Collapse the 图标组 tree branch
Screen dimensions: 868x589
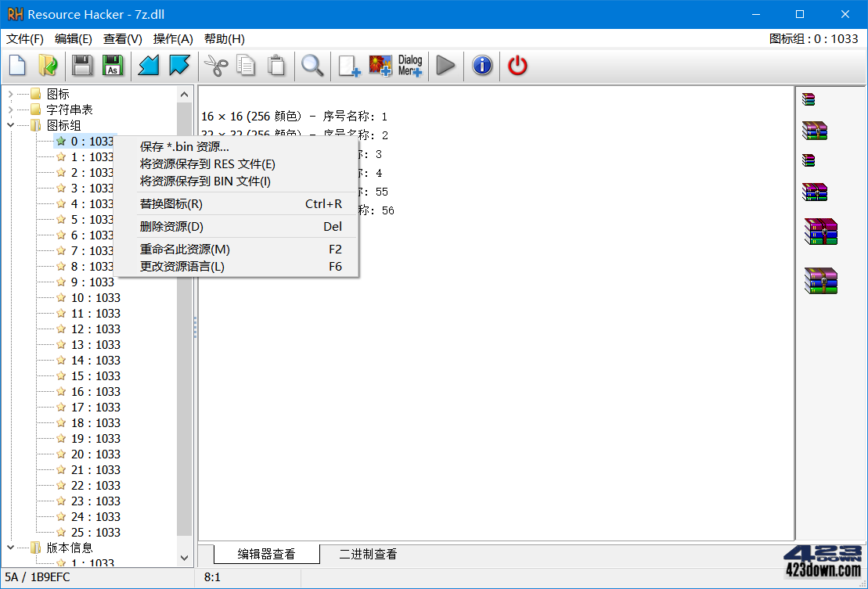pyautogui.click(x=9, y=124)
